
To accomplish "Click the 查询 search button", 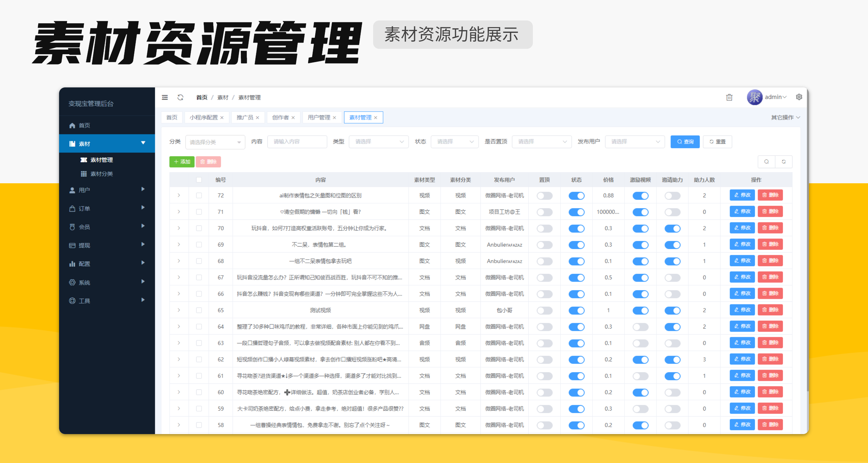I will point(685,142).
